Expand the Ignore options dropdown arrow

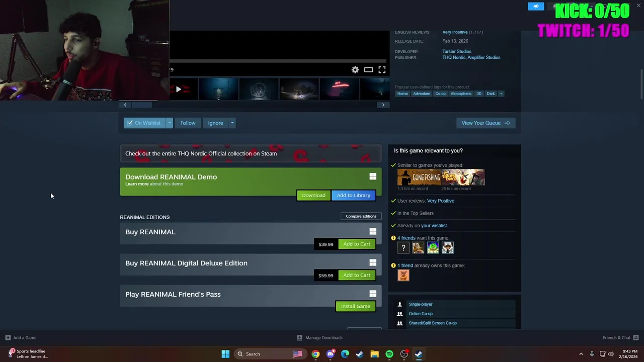pyautogui.click(x=232, y=123)
